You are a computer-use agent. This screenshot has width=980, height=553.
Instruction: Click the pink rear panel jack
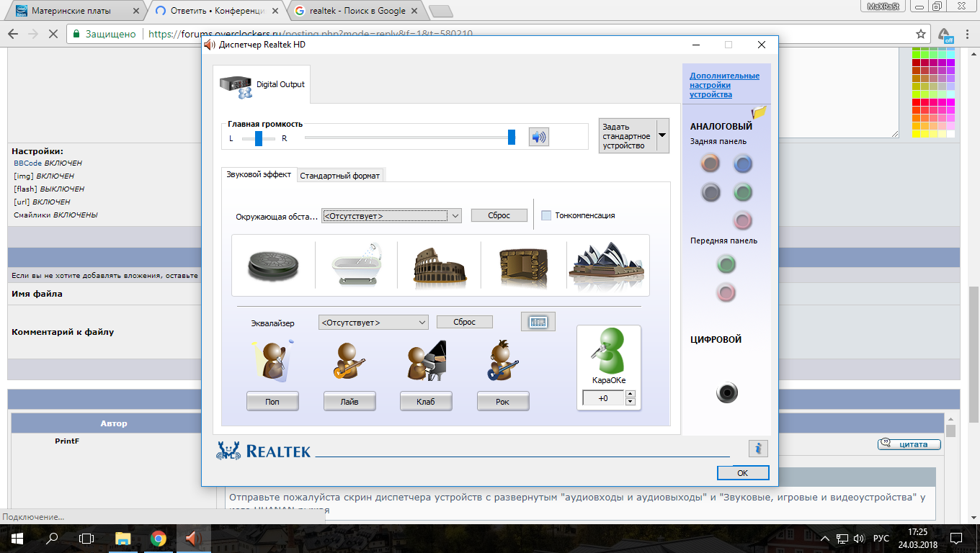coord(743,220)
